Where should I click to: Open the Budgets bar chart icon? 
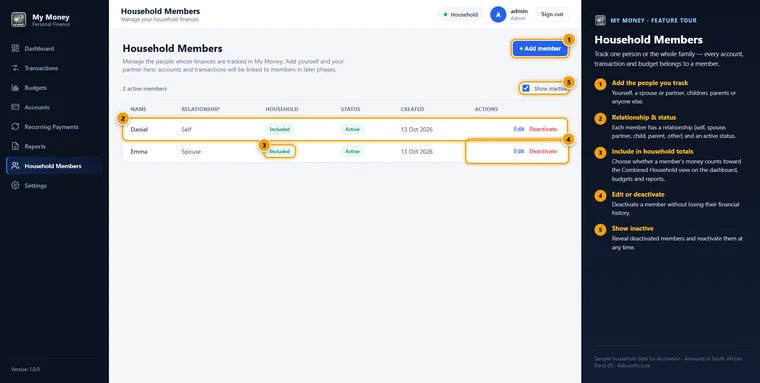[15, 88]
